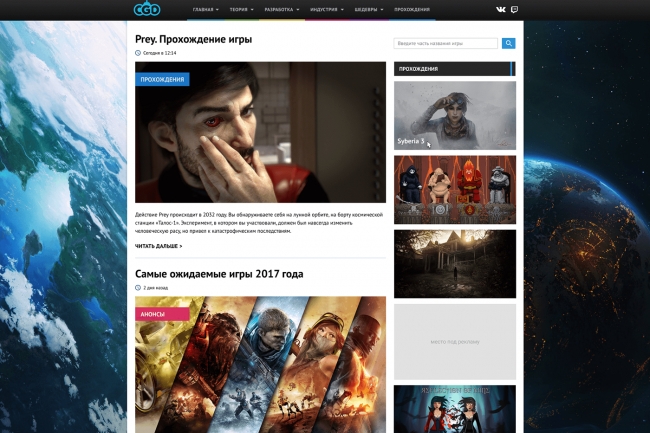Open the Syberia 3 sidebar thumbnail
The width and height of the screenshot is (650, 433).
click(455, 115)
